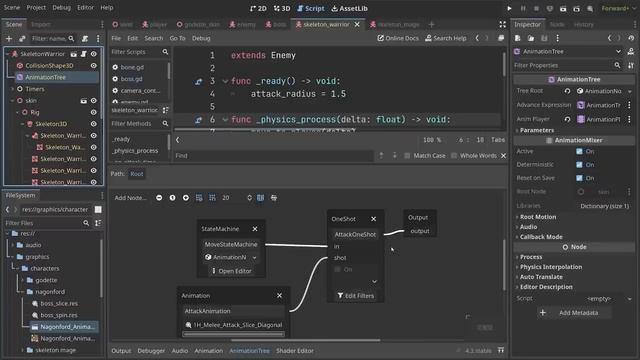Toggle visibility of SkeletonWarrior node
The image size is (640, 360).
93,54
